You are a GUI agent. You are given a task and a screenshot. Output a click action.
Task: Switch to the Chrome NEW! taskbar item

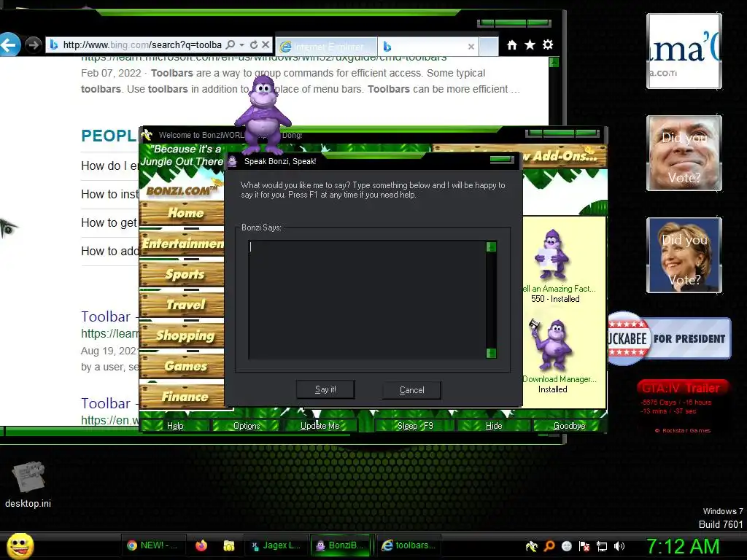[153, 545]
